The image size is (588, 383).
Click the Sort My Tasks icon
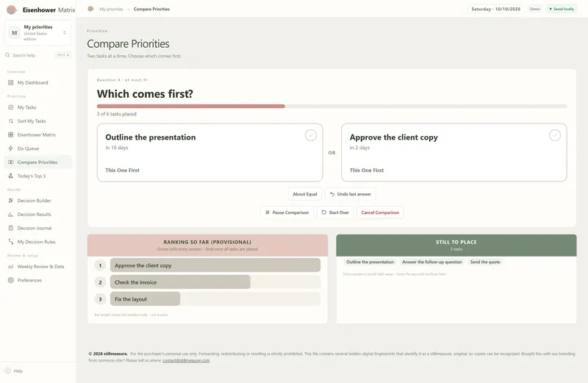click(10, 121)
